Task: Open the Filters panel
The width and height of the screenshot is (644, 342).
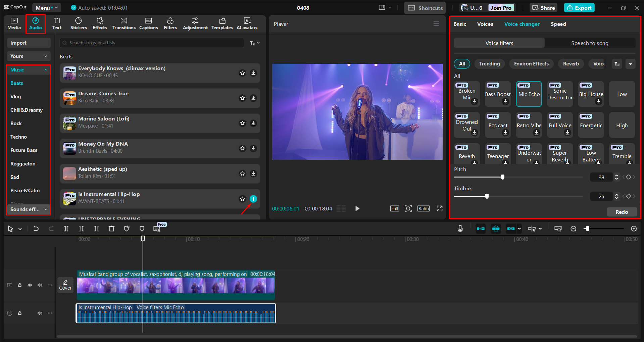Action: coord(170,23)
